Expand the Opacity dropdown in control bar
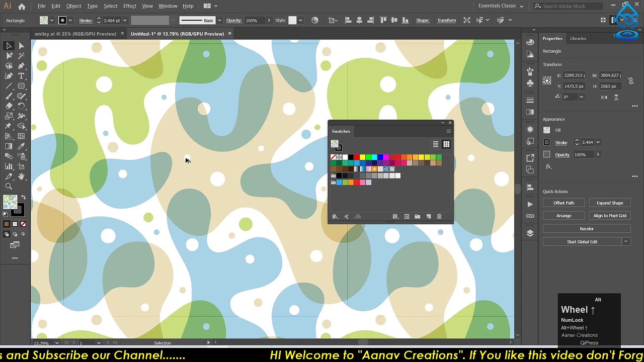Viewport: 644px width, 362px height. coord(269,21)
